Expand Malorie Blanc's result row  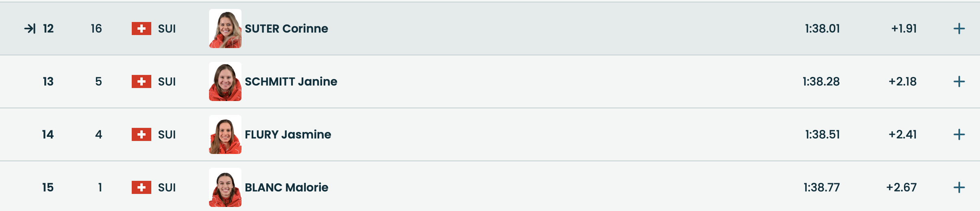tap(959, 187)
